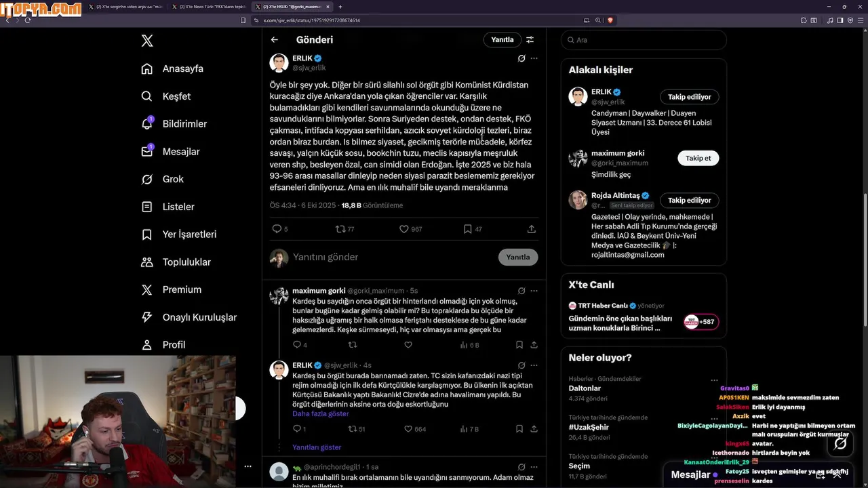
Task: Bookmark the main post with 47 bookmarks
Action: pyautogui.click(x=472, y=229)
